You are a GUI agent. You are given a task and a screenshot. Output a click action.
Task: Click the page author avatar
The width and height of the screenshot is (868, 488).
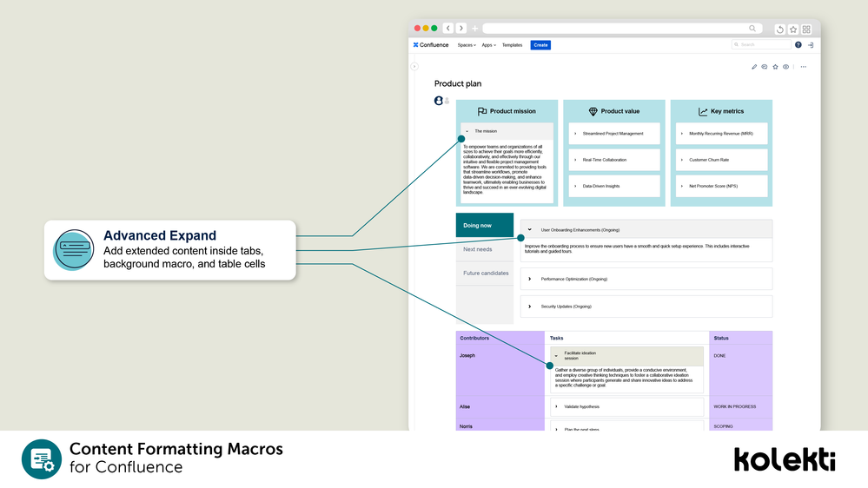coord(439,101)
